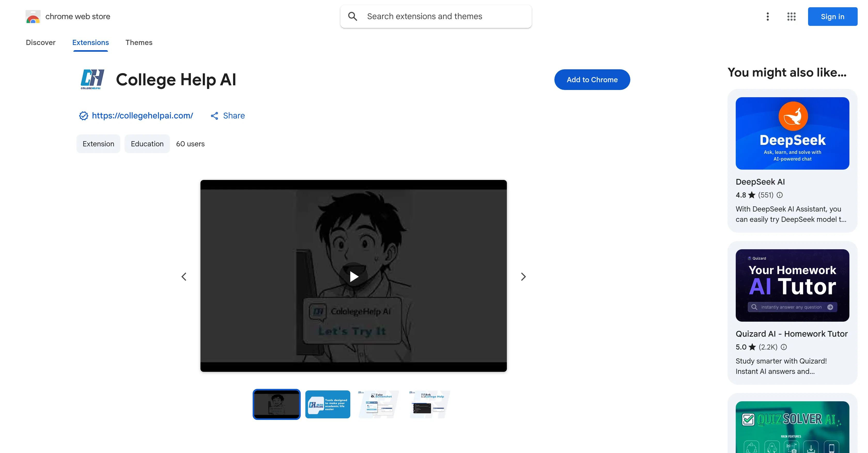Click the Share icon for College Help AI

tap(215, 115)
